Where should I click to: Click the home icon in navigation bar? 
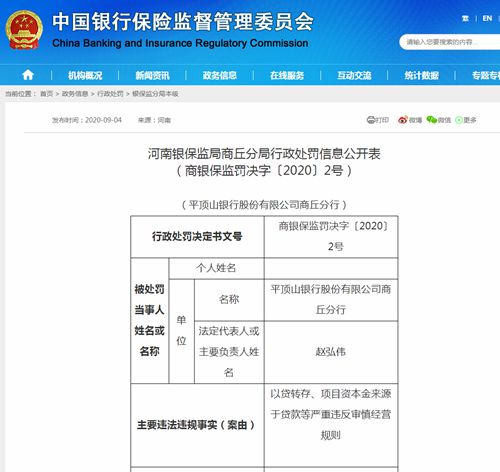[x=28, y=75]
